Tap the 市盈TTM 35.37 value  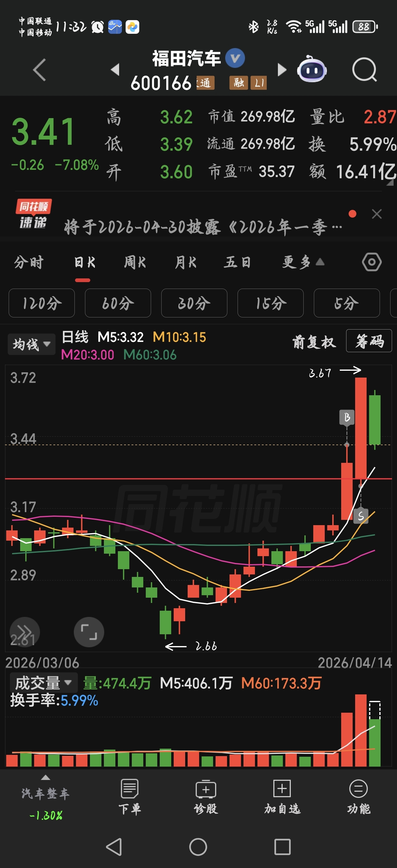[252, 171]
